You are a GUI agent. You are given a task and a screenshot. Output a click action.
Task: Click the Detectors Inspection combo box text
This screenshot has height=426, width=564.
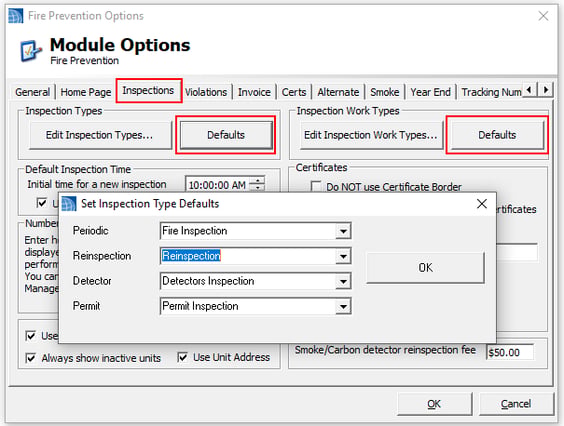point(208,281)
